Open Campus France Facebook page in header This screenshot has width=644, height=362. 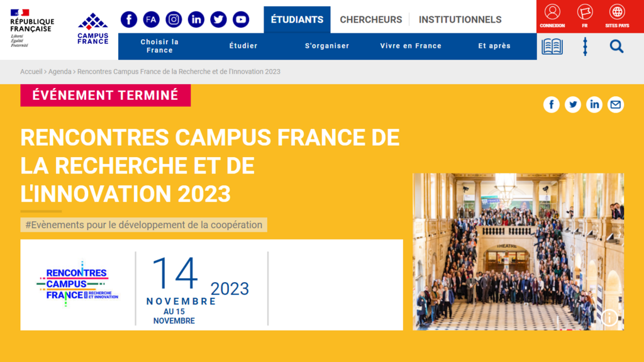(128, 19)
